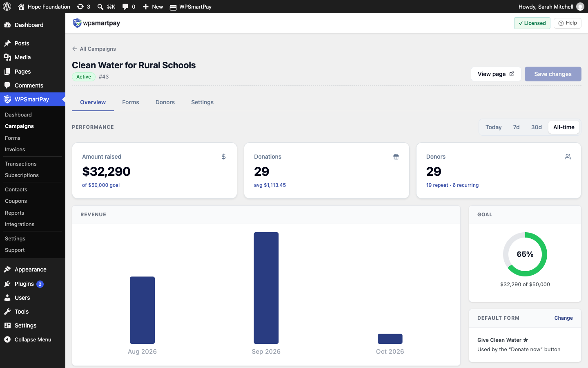Click the Licensed status badge
Image resolution: width=588 pixels, height=368 pixels.
(x=532, y=23)
